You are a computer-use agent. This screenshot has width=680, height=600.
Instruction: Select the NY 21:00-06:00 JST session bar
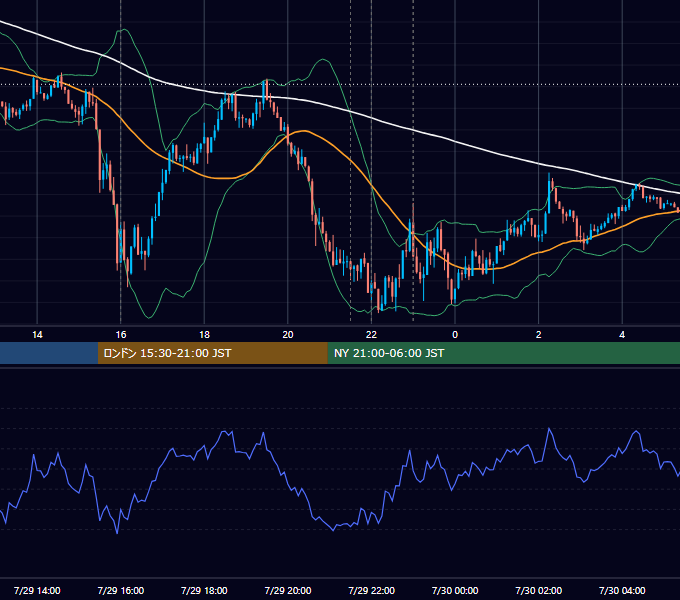pyautogui.click(x=503, y=353)
